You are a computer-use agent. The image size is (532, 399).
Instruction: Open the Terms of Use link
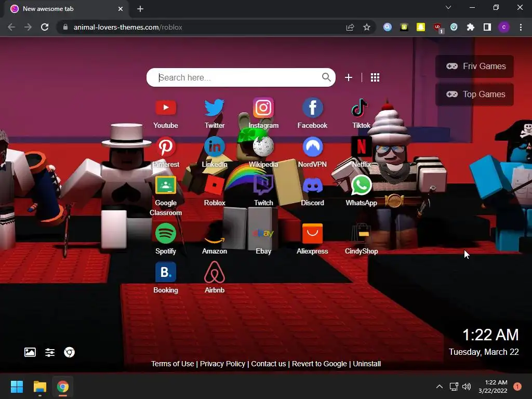[172, 364]
